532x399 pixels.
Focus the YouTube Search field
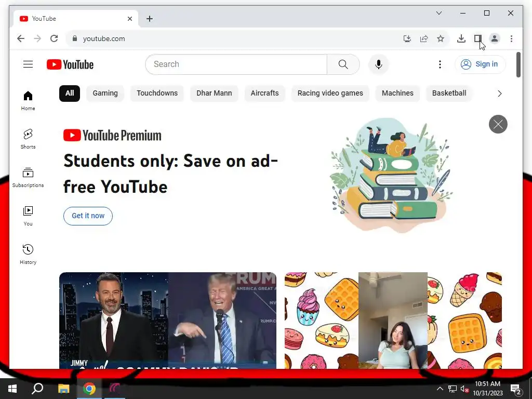(236, 64)
